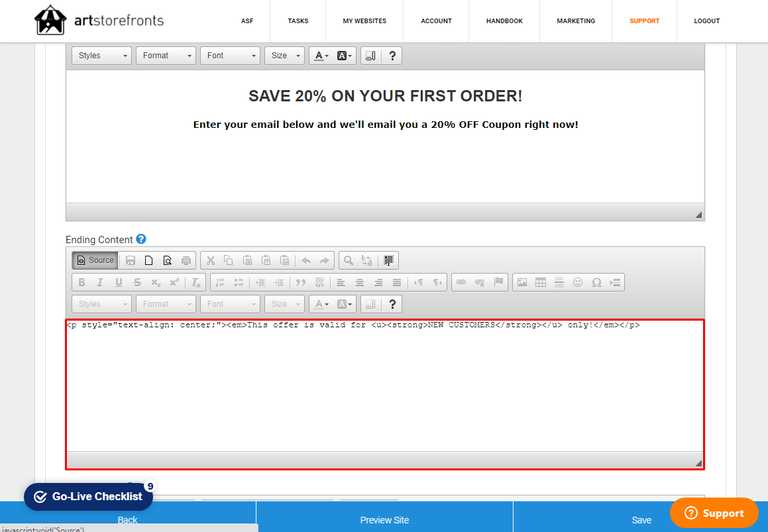Click the Page Break icon

(615, 282)
